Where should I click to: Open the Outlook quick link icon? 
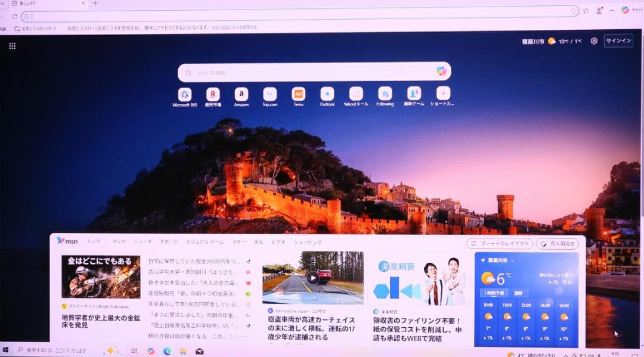click(327, 94)
